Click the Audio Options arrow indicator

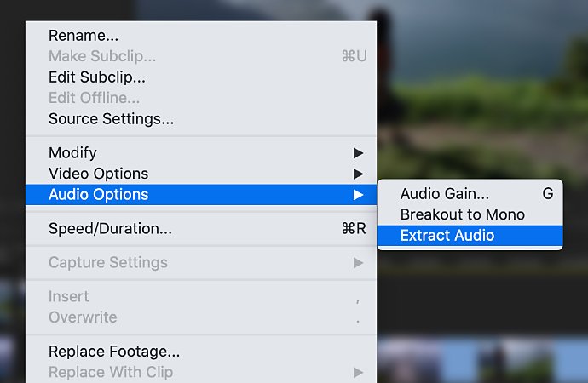[x=358, y=195]
